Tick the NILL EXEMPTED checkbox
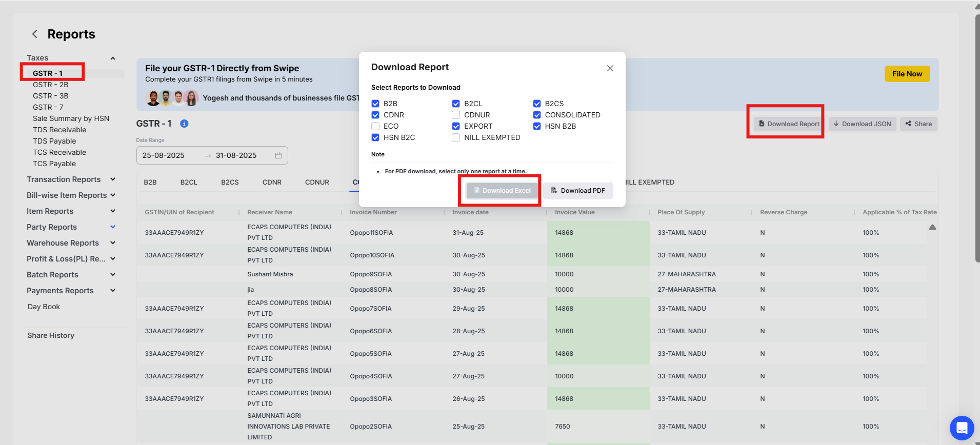The image size is (980, 445). (456, 137)
